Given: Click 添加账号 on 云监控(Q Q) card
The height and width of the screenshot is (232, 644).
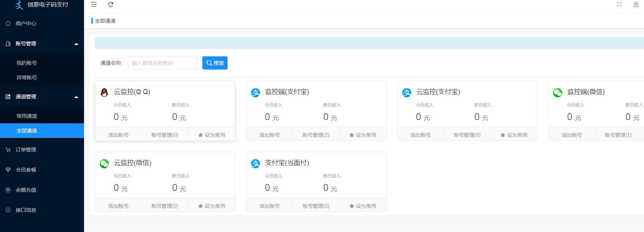Looking at the screenshot, I should click(x=118, y=135).
